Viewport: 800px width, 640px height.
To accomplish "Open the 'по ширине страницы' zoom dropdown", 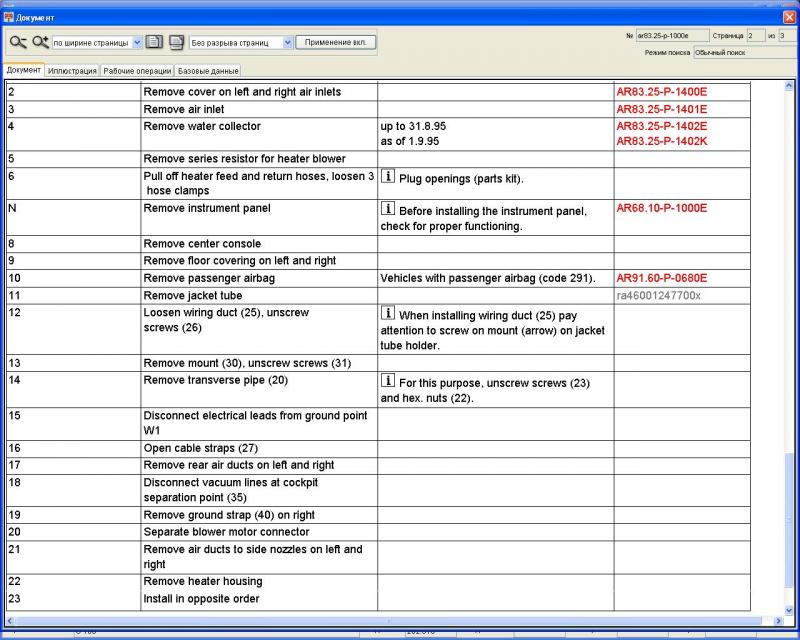I will (137, 43).
